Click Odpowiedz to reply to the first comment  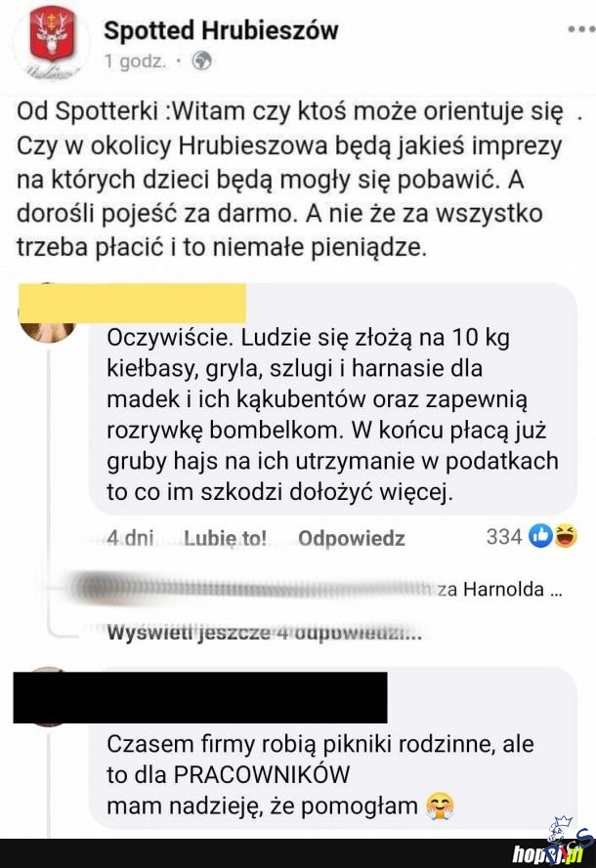[x=351, y=538]
